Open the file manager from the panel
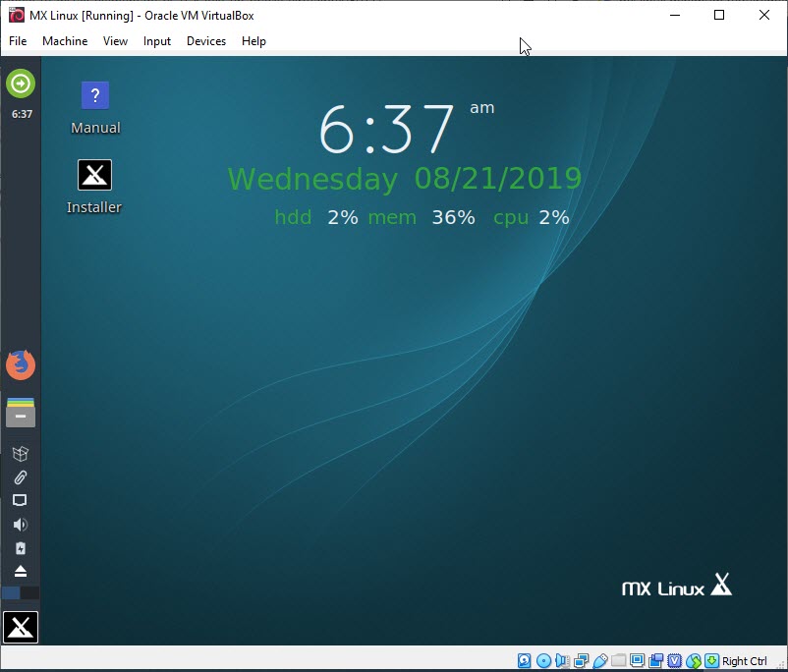Viewport: 788px width, 672px height. click(x=21, y=413)
